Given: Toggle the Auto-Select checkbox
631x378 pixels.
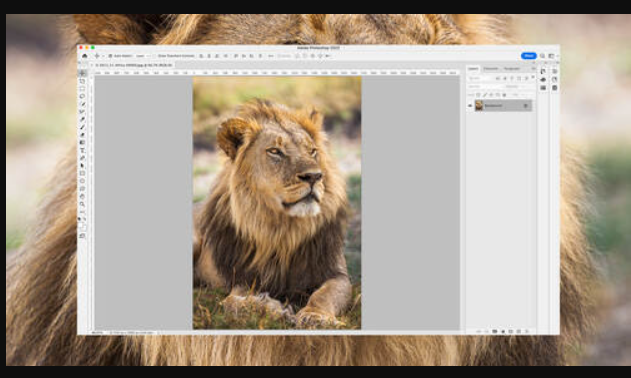Looking at the screenshot, I should [x=110, y=56].
